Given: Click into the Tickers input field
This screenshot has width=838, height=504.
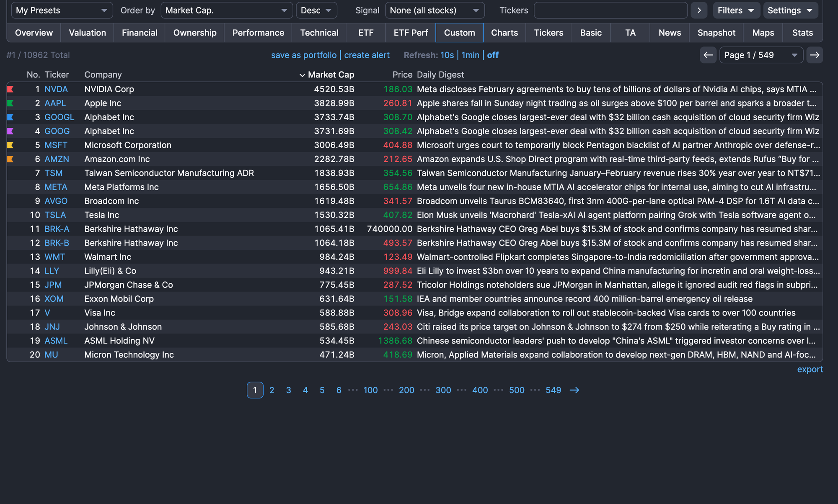Looking at the screenshot, I should (610, 10).
